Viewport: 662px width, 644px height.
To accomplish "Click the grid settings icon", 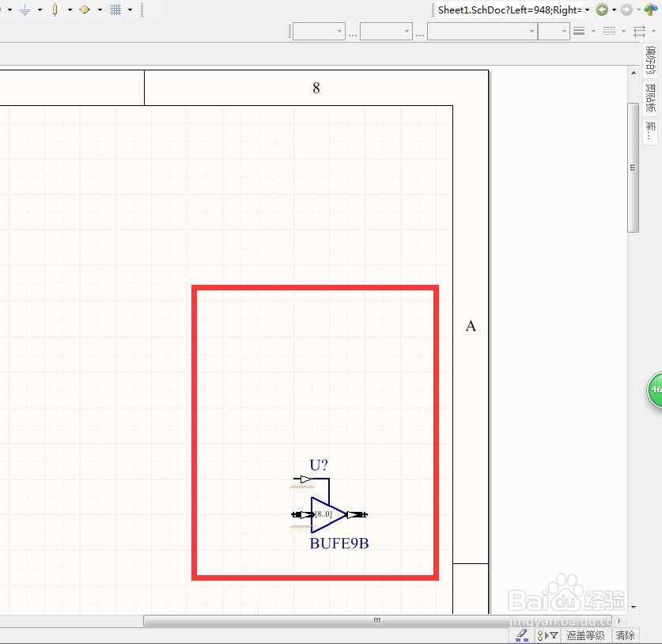I will [115, 9].
